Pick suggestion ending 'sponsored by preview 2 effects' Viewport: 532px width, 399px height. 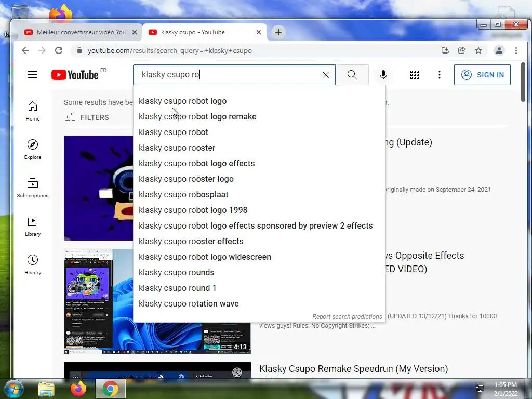259,226
